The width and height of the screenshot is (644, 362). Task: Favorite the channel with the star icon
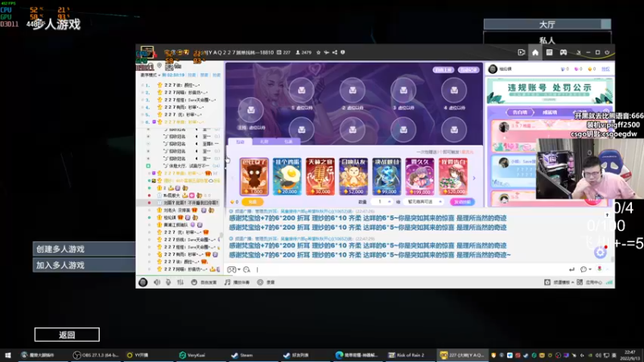pos(318,52)
